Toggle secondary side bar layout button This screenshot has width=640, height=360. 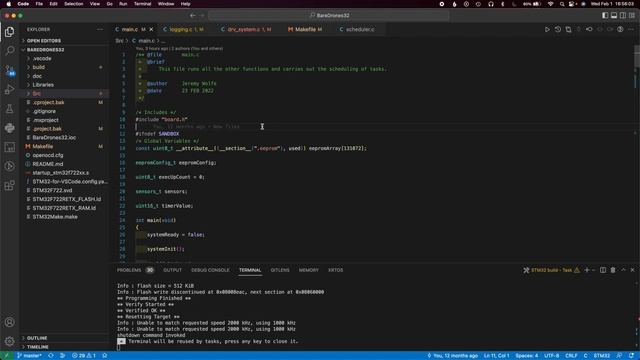(x=623, y=16)
